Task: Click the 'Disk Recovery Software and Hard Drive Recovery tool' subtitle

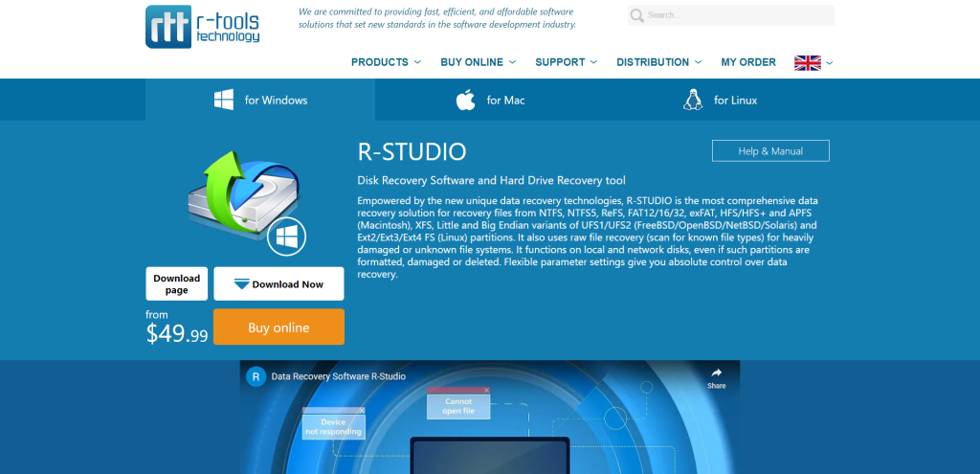Action: 491,181
